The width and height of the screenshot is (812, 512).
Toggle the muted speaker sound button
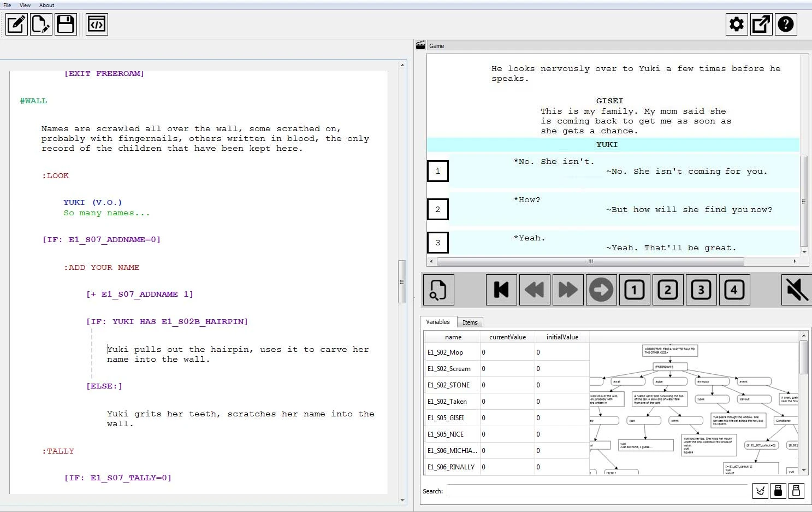click(796, 290)
